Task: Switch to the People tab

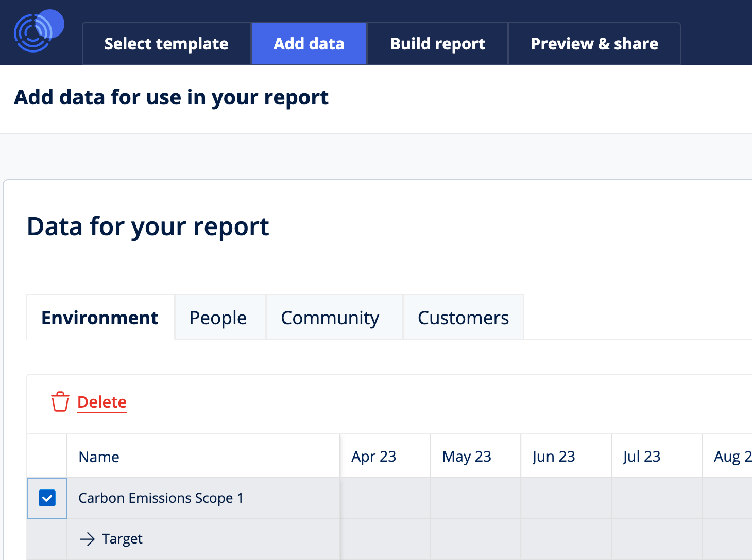Action: click(218, 317)
